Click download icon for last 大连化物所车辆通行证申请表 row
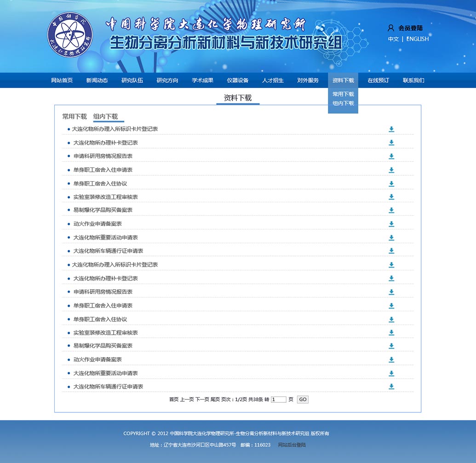This screenshot has width=476, height=463. [x=391, y=387]
